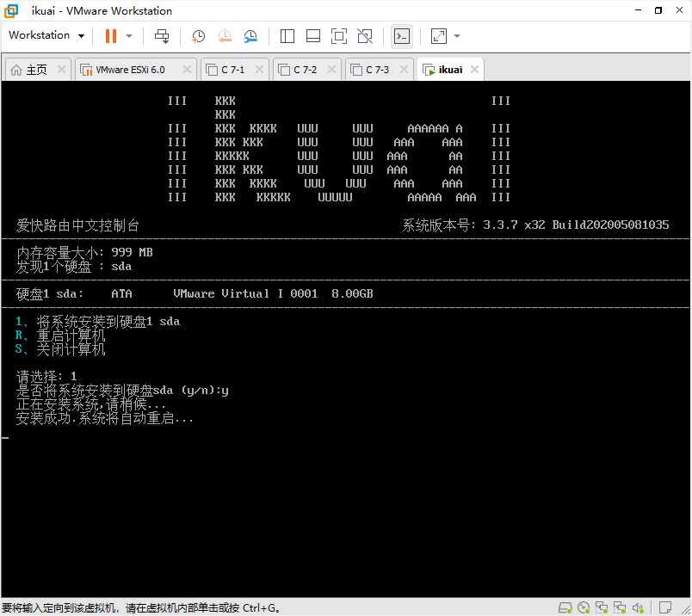
Task: Close the C 7-1 tab
Action: (260, 70)
